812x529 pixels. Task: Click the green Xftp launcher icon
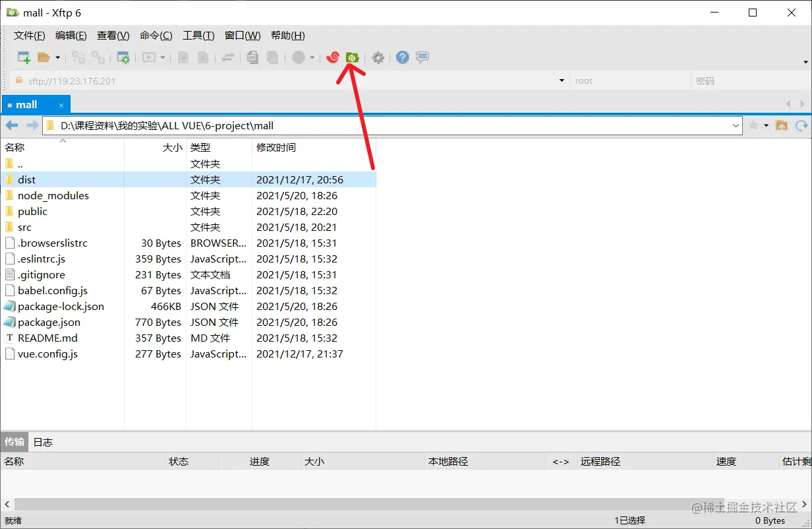(x=353, y=57)
